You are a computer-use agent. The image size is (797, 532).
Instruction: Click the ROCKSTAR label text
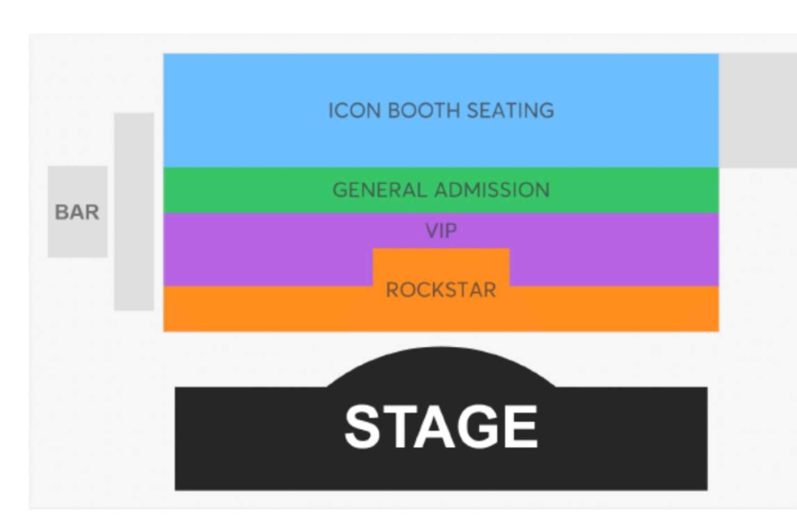coord(441,290)
